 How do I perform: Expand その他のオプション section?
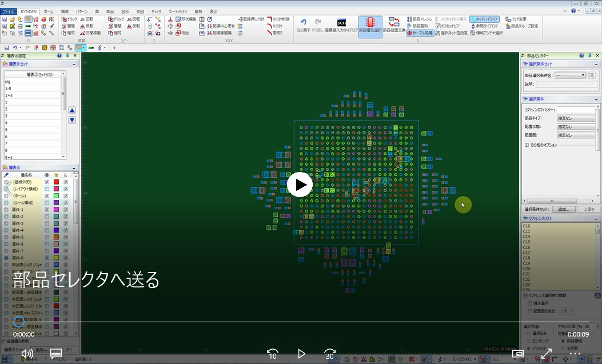pos(527,145)
